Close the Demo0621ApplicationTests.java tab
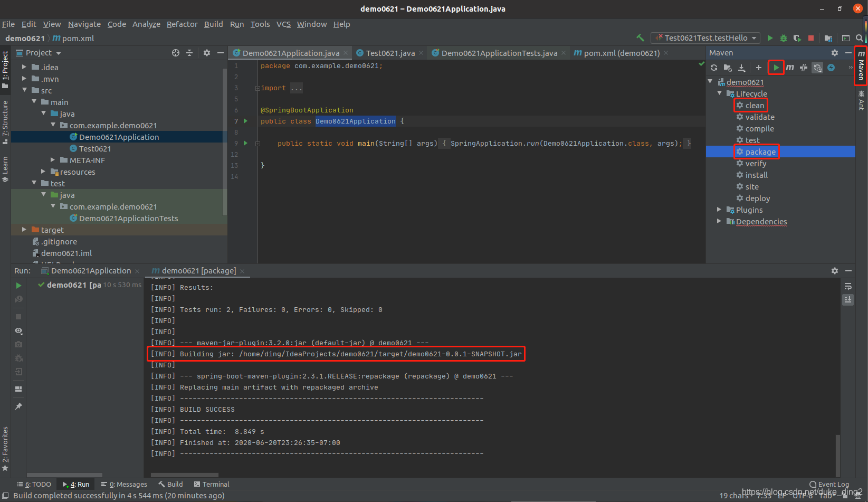This screenshot has width=868, height=502. [564, 53]
